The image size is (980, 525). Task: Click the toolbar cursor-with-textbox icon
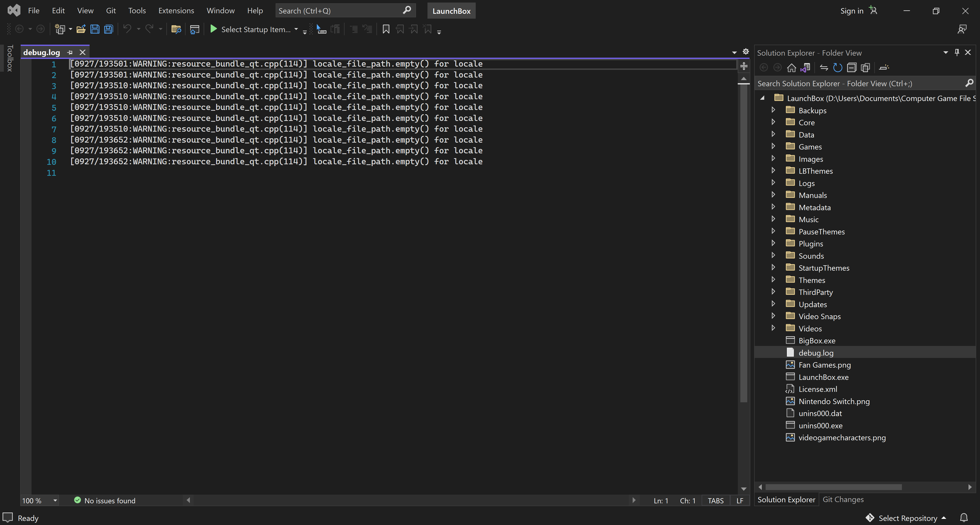pyautogui.click(x=321, y=29)
